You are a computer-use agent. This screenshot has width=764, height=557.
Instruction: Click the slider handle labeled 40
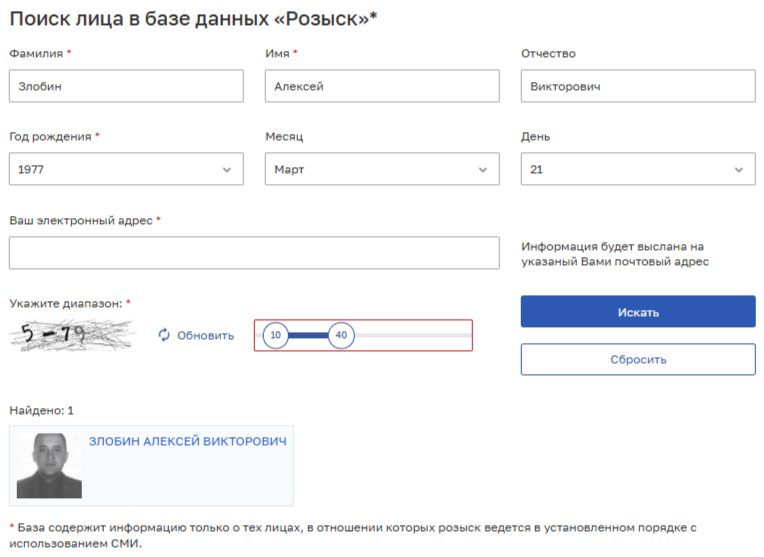[x=341, y=335]
